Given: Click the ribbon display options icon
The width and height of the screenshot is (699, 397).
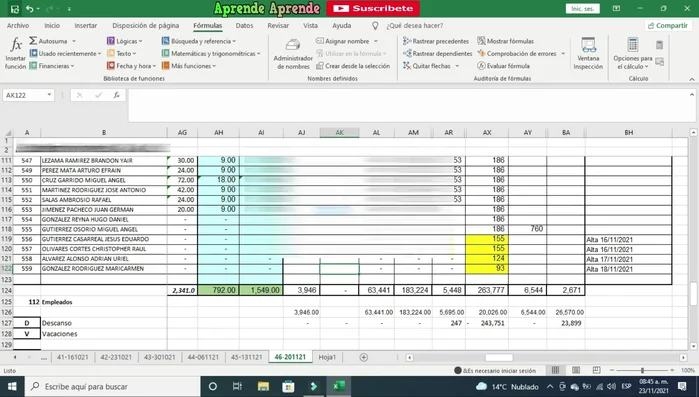Looking at the screenshot, I should (x=616, y=8).
